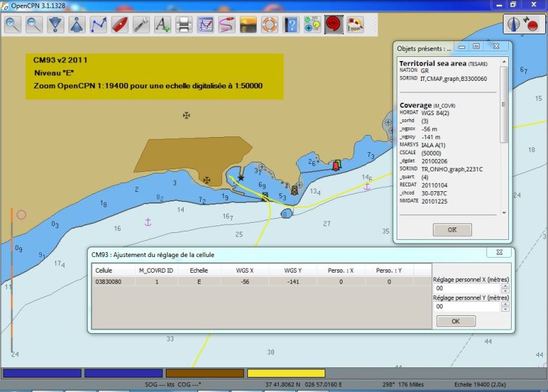The width and height of the screenshot is (548, 392).
Task: Change color scheme with sunset icon
Action: pyautogui.click(x=248, y=25)
